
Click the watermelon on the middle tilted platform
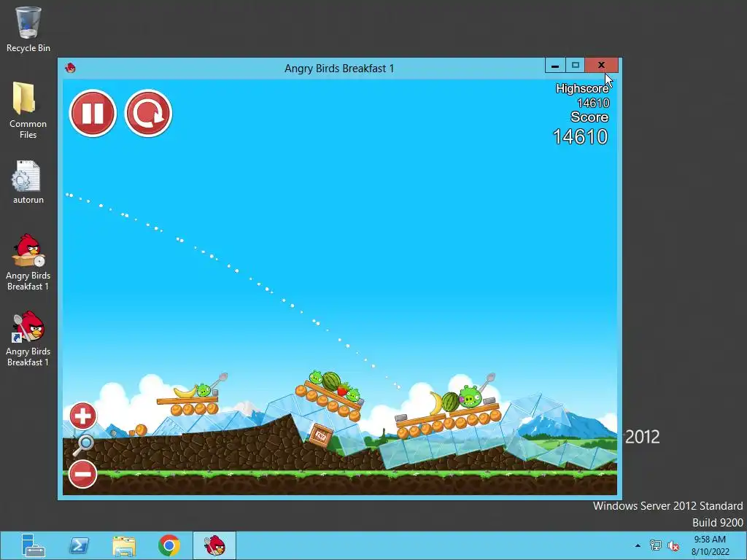pos(330,381)
